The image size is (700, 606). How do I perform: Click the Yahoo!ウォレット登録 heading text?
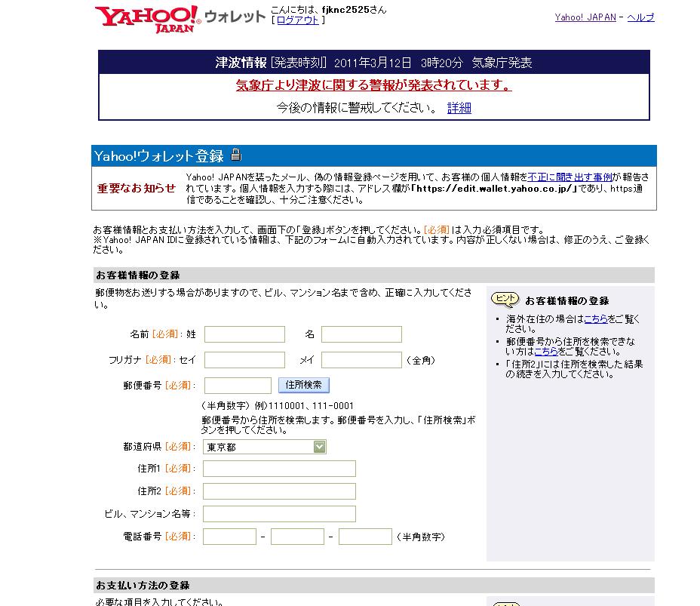tap(159, 156)
